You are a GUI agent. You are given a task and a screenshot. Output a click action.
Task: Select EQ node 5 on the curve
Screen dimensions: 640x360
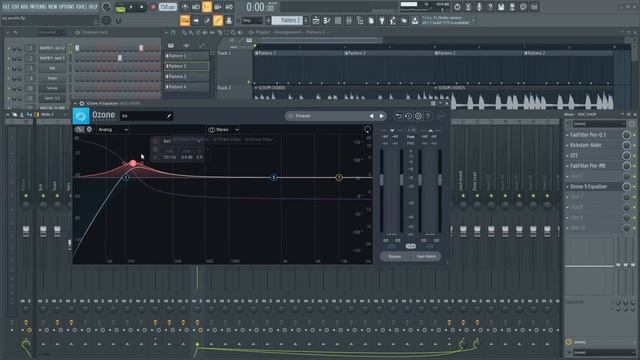pyautogui.click(x=273, y=178)
